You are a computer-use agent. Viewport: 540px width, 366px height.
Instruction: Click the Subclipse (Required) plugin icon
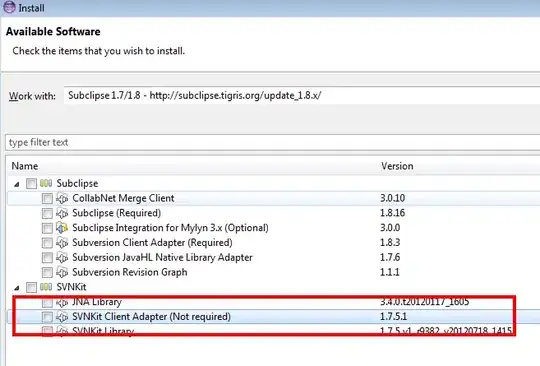[x=62, y=213]
